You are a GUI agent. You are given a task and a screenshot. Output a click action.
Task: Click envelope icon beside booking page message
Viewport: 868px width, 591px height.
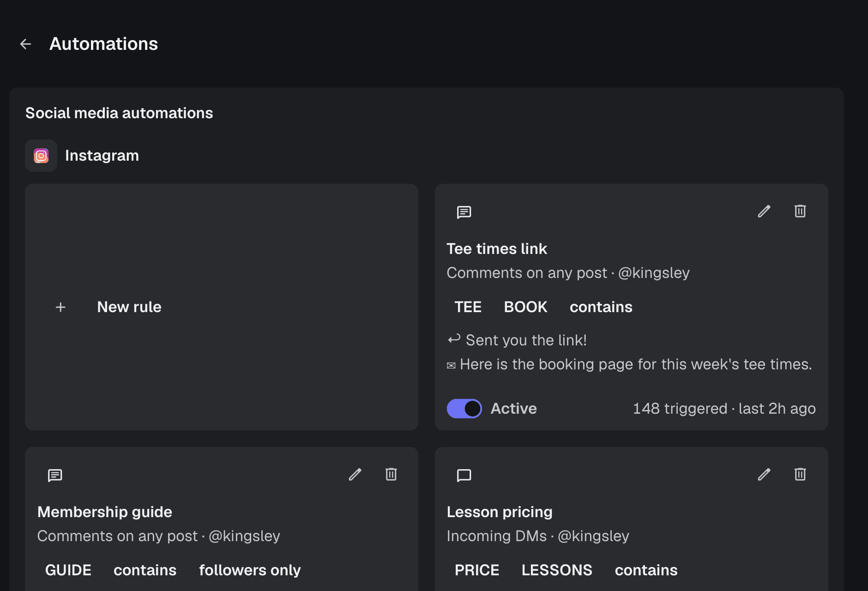tap(451, 366)
